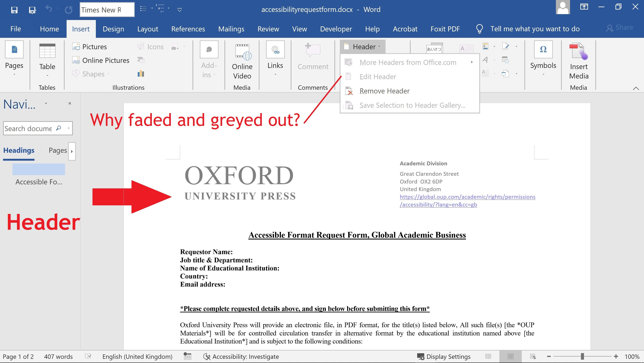Expand the search options dropdown in Navigation pane
The width and height of the screenshot is (644, 363).
click(x=68, y=128)
